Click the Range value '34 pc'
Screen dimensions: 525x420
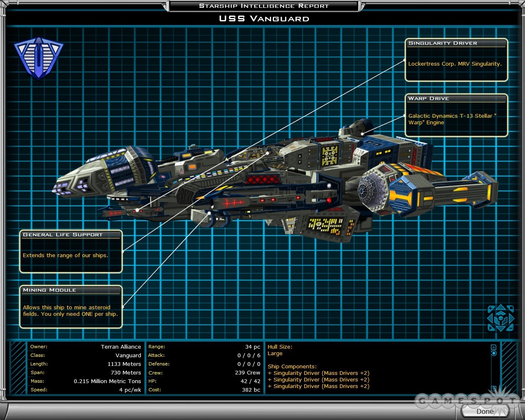click(x=253, y=347)
